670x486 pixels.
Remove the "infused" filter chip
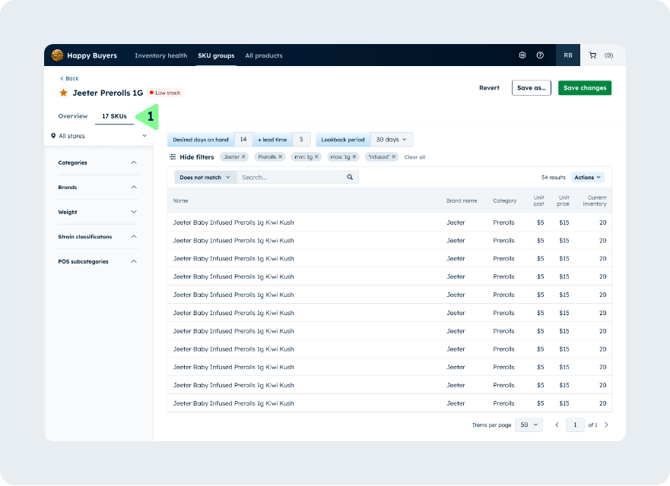coord(394,157)
